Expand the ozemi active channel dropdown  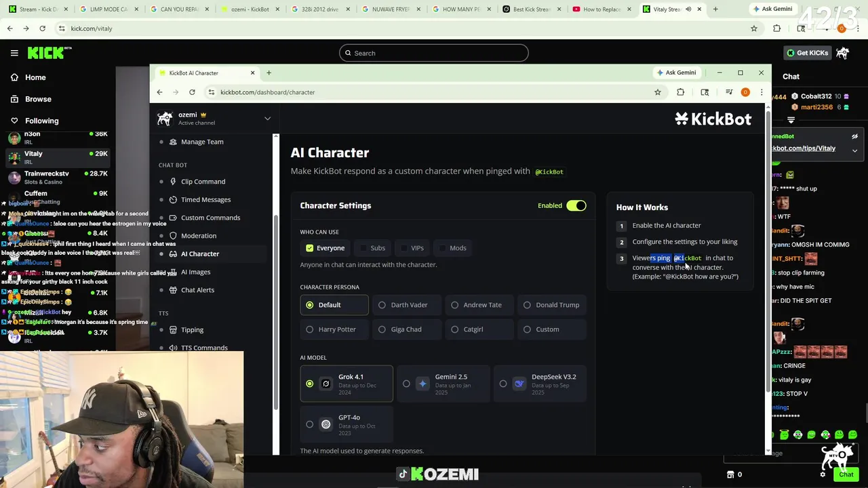[x=267, y=119]
